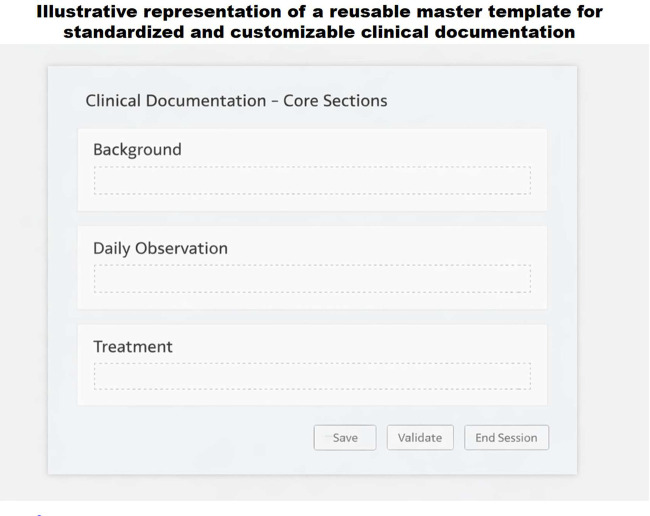Image resolution: width=650 pixels, height=516 pixels.
Task: Click into the Daily Observation input field
Action: point(312,279)
